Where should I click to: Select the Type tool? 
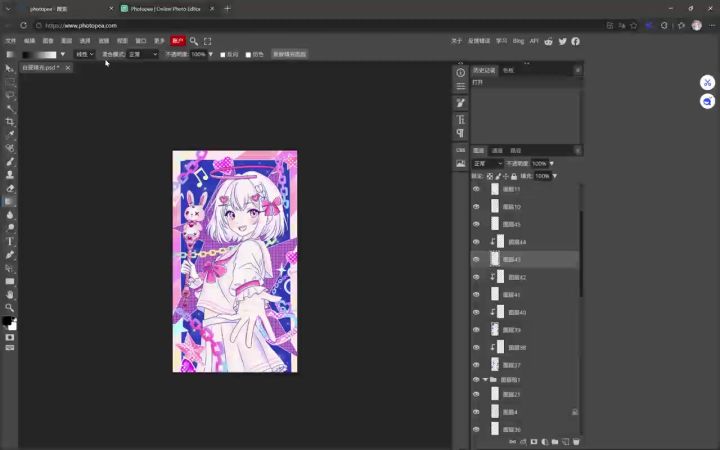(9, 241)
